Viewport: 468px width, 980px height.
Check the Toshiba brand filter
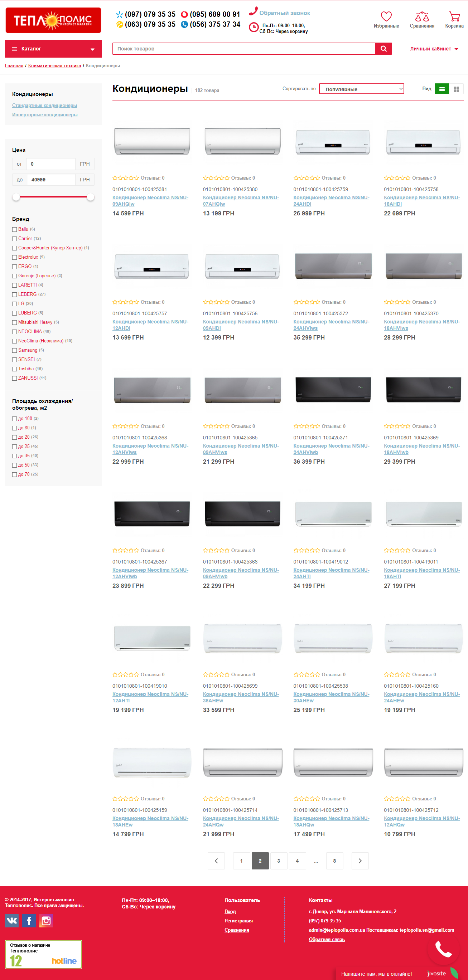(x=14, y=369)
